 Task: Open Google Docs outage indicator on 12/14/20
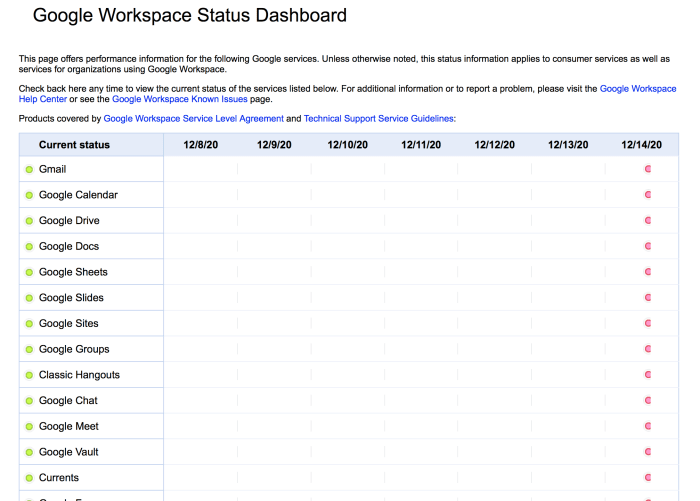click(x=648, y=246)
